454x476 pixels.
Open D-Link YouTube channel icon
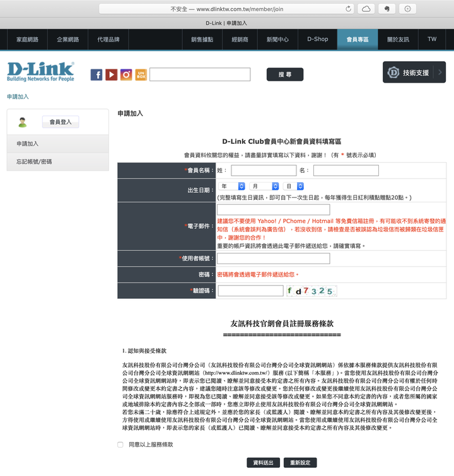tap(112, 74)
